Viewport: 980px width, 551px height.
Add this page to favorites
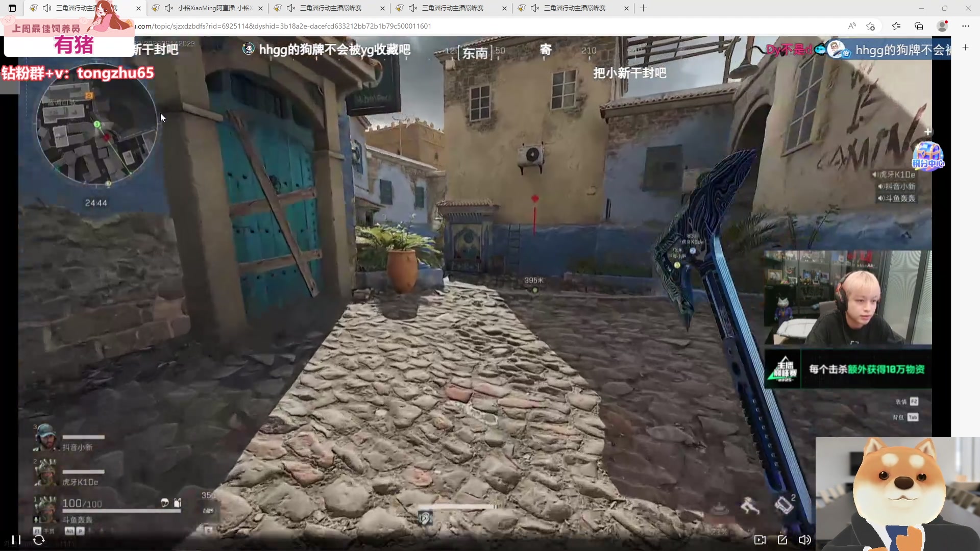click(x=871, y=26)
